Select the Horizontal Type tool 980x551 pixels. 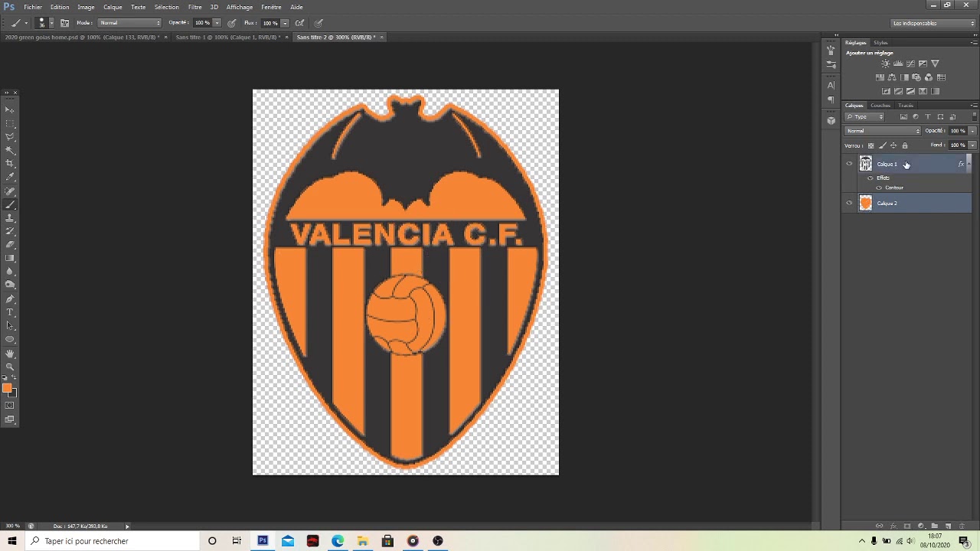pyautogui.click(x=10, y=312)
